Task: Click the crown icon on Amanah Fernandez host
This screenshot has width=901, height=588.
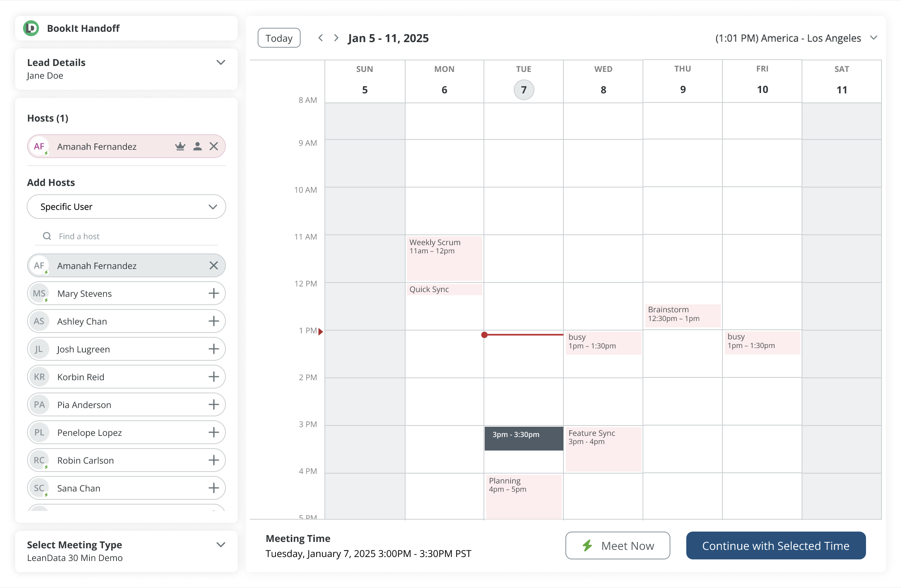Action: [x=180, y=147]
